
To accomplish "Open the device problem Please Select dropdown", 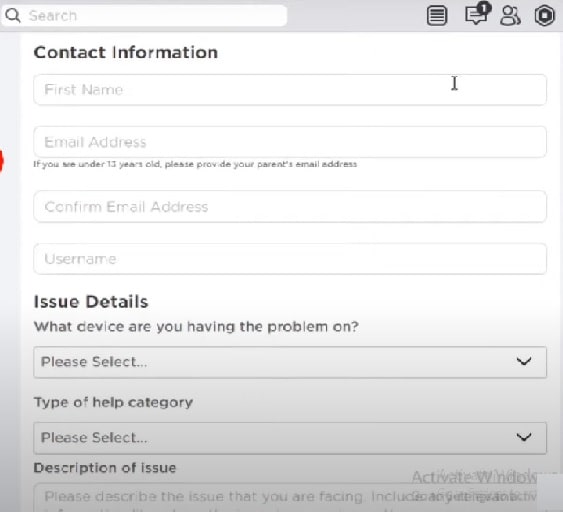I will click(290, 362).
